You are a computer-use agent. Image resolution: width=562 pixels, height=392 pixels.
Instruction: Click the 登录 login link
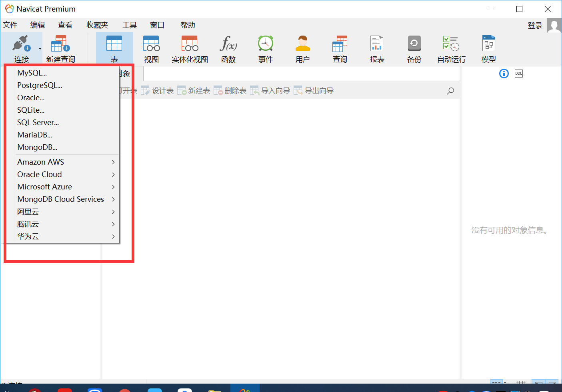pos(535,26)
